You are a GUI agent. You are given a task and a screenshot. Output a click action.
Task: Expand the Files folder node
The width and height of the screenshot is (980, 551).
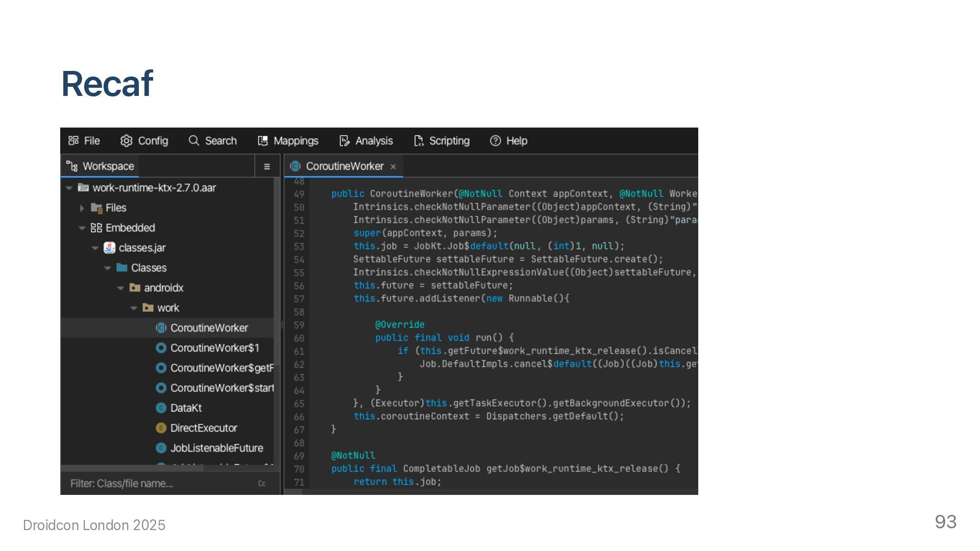pyautogui.click(x=82, y=208)
